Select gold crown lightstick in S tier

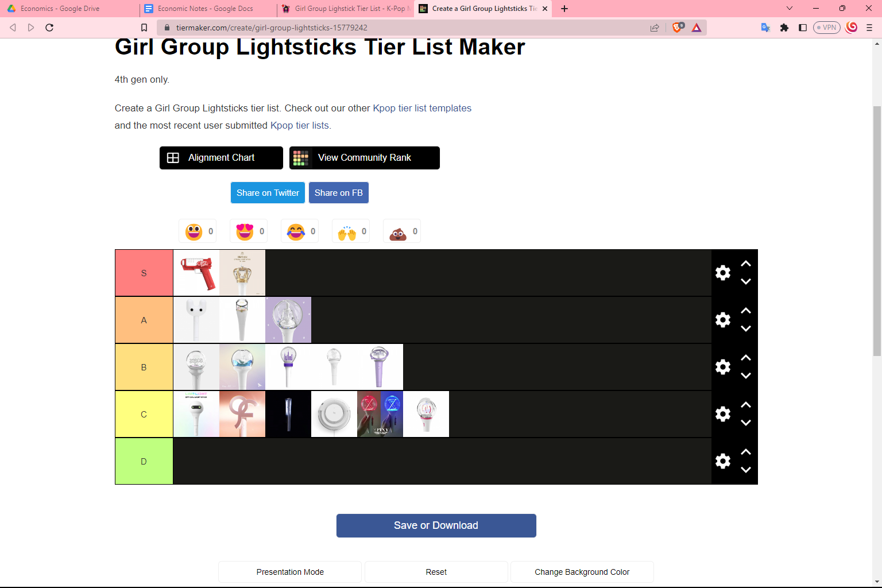coord(242,273)
